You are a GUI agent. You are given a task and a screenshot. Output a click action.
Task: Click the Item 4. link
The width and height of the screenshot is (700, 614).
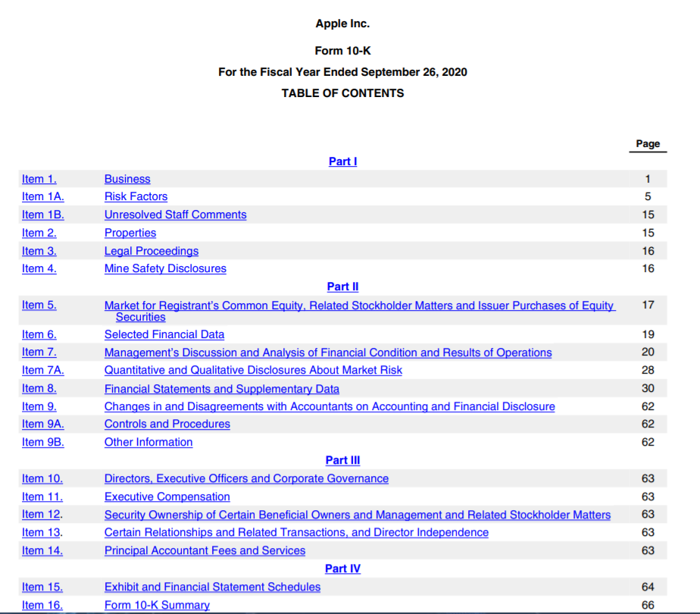coord(39,268)
